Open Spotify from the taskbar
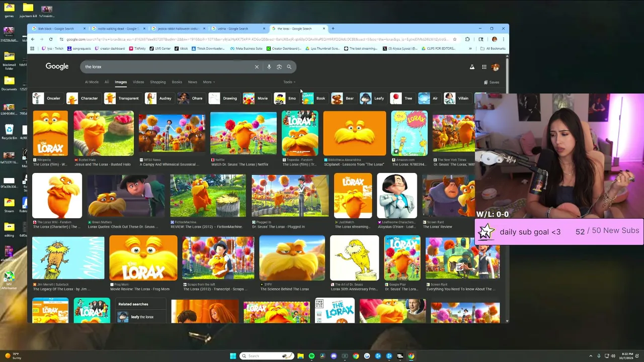 point(311,356)
